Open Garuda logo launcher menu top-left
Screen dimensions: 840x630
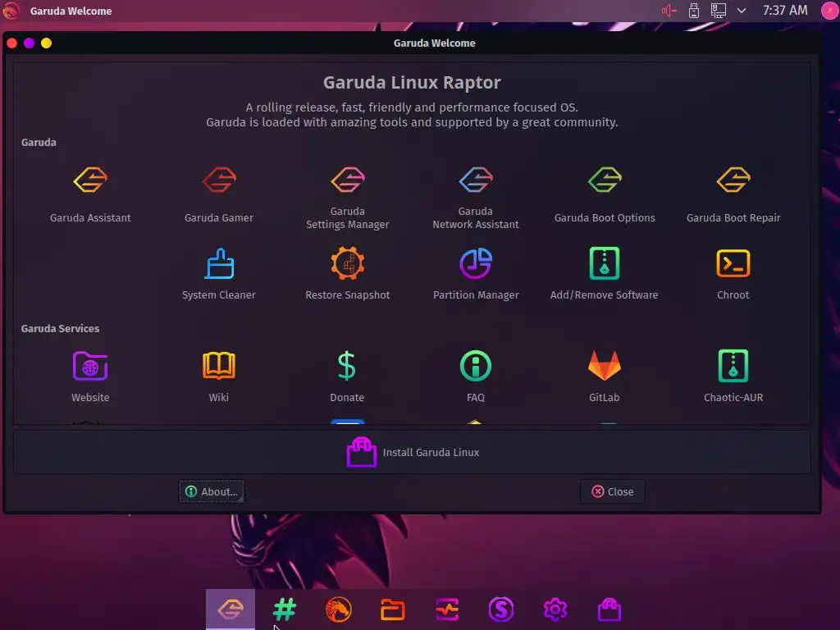pyautogui.click(x=11, y=11)
